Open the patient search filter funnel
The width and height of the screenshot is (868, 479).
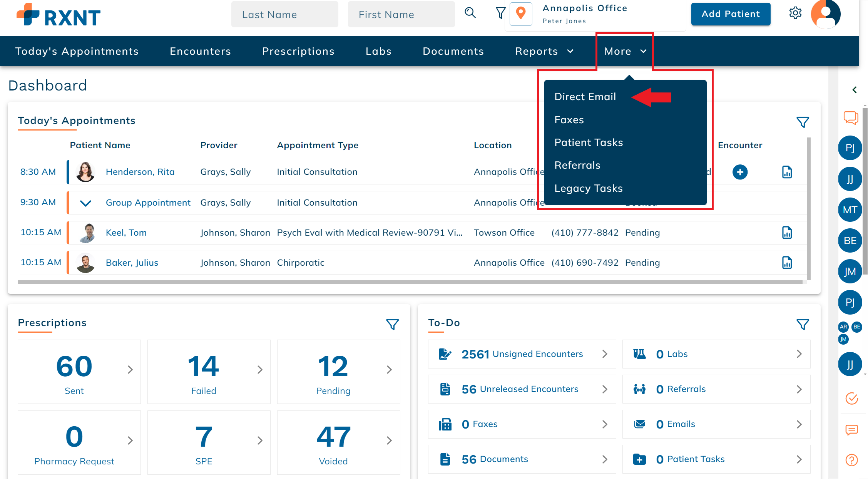[x=500, y=13]
